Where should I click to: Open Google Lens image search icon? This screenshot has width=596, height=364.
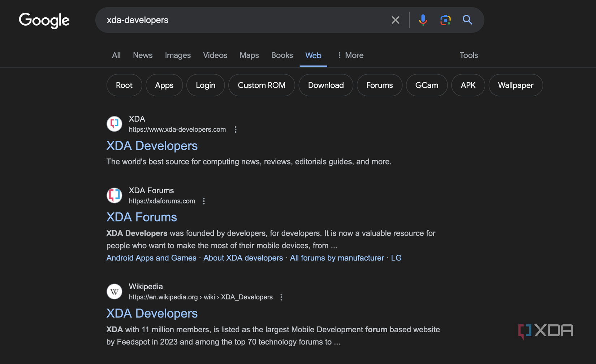445,20
